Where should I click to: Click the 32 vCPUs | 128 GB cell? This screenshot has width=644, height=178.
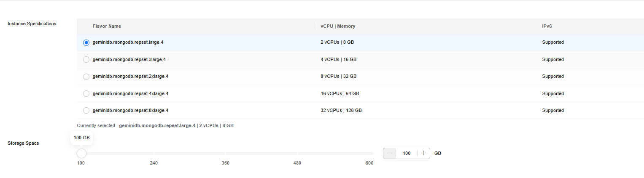point(341,110)
